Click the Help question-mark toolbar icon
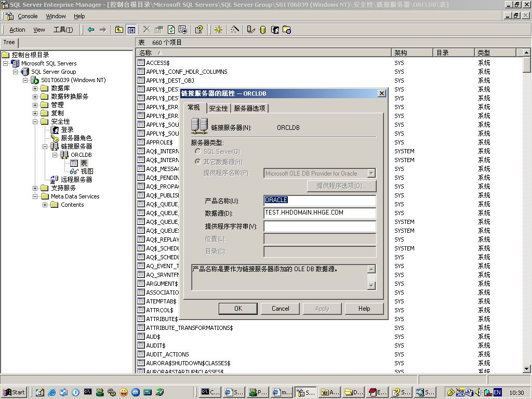 click(199, 30)
